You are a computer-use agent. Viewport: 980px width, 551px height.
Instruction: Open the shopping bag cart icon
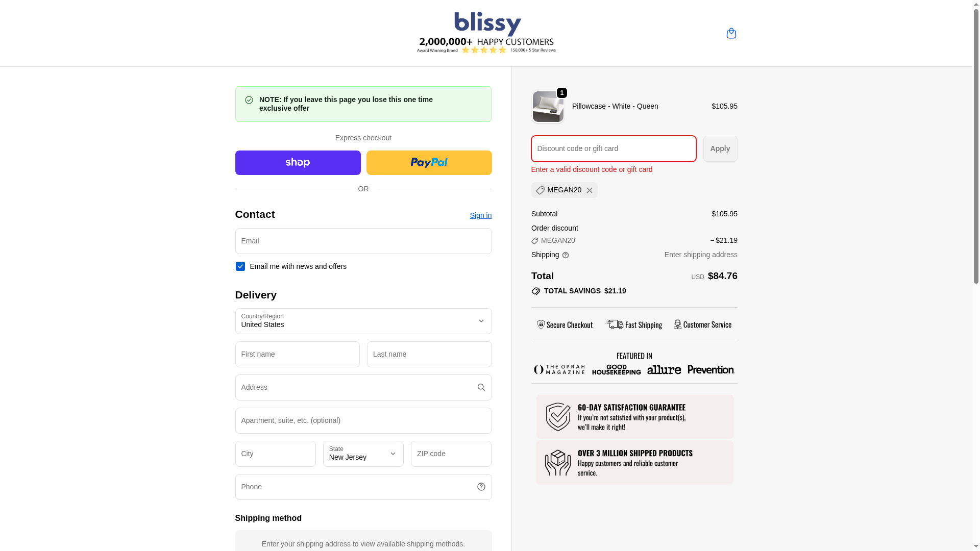point(731,33)
